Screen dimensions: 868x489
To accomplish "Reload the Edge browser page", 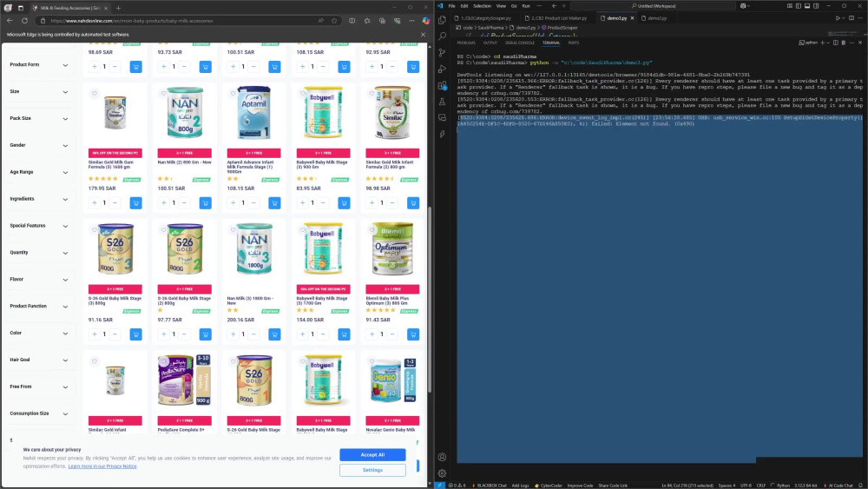I will [24, 21].
